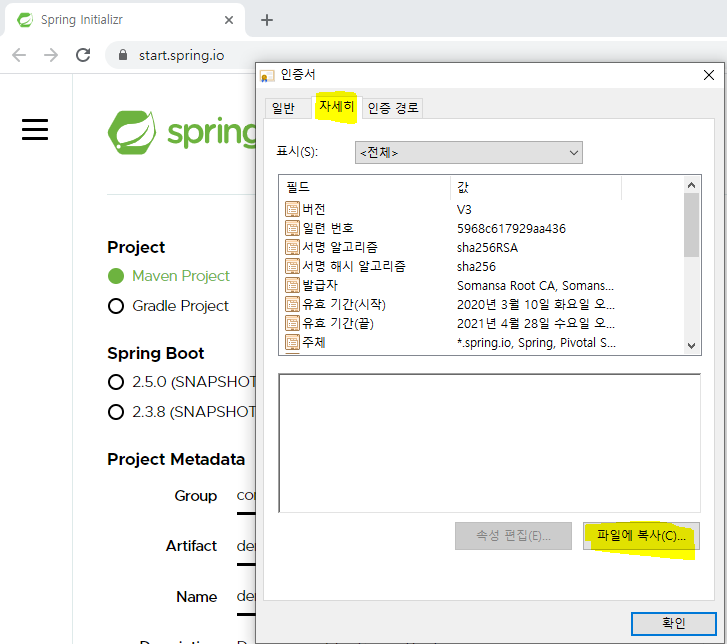Select the 주체 row text
The image size is (727, 644).
314,342
